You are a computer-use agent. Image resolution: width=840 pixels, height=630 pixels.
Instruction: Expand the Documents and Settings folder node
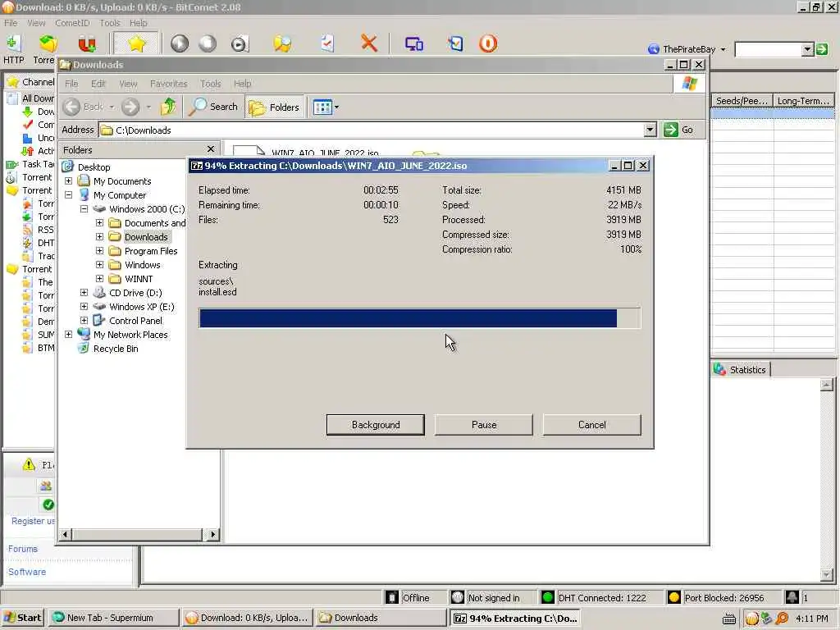pyautogui.click(x=99, y=223)
